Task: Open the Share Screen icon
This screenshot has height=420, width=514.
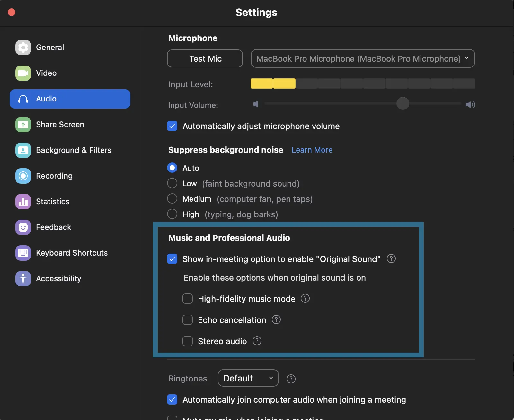Action: point(23,125)
